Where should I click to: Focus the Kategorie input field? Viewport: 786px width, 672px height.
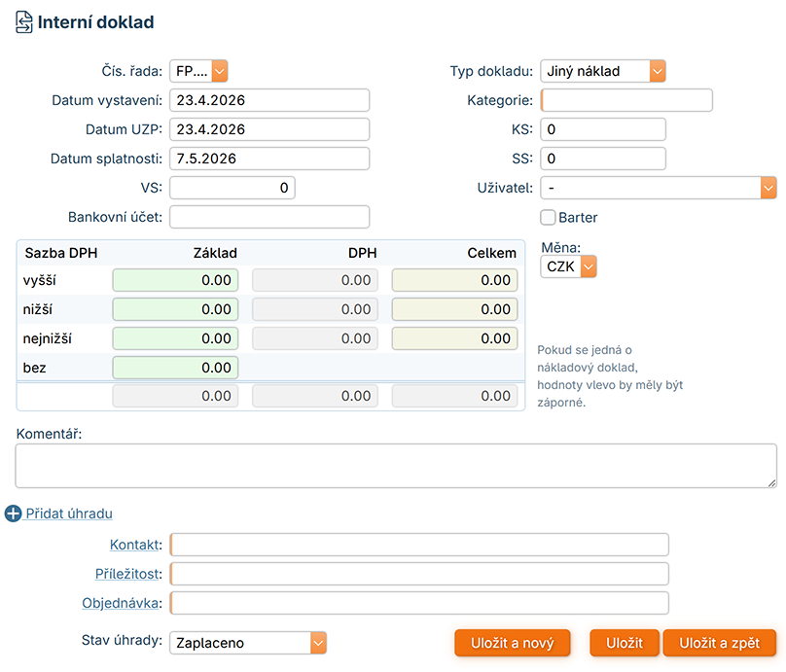[627, 100]
